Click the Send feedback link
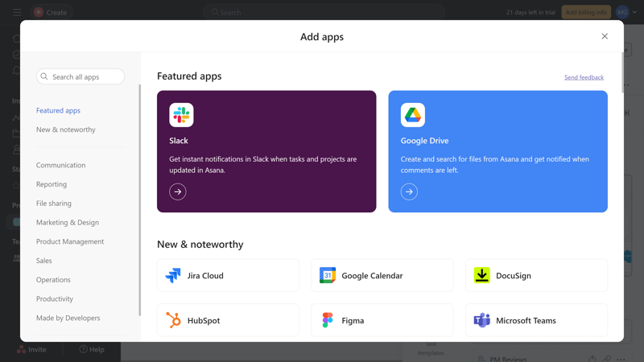The image size is (644, 362). (584, 77)
